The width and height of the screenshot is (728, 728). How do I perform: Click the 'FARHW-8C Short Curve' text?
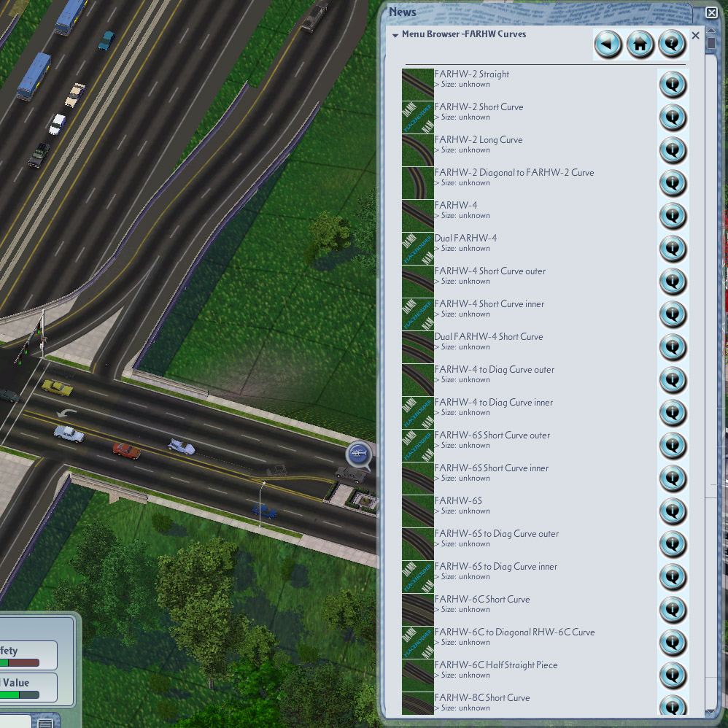482,698
